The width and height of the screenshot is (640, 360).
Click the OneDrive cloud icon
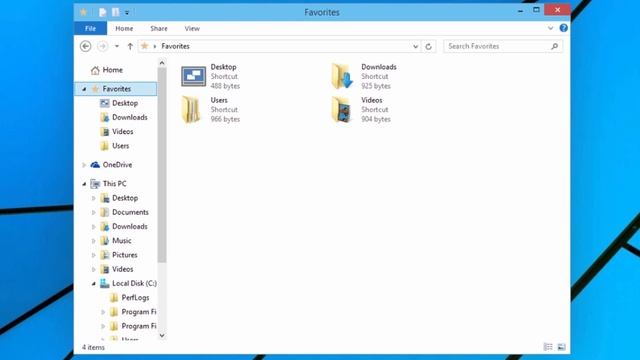[x=95, y=165]
